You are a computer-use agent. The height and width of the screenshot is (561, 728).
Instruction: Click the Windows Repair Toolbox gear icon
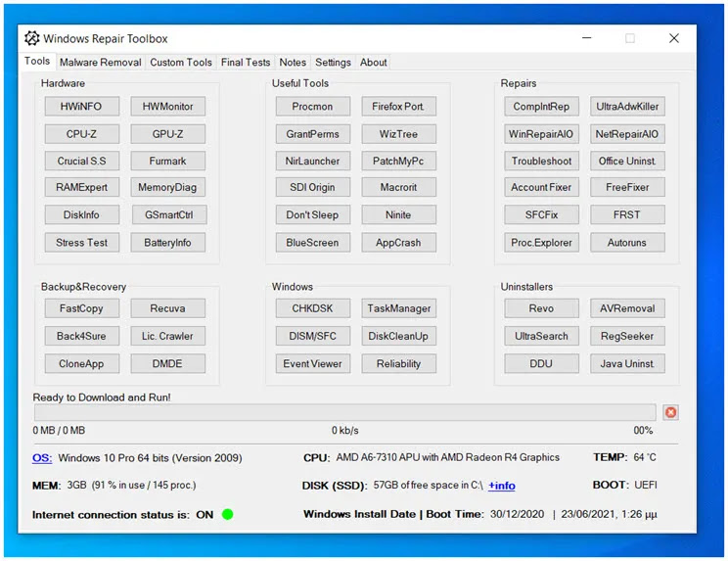click(x=32, y=38)
